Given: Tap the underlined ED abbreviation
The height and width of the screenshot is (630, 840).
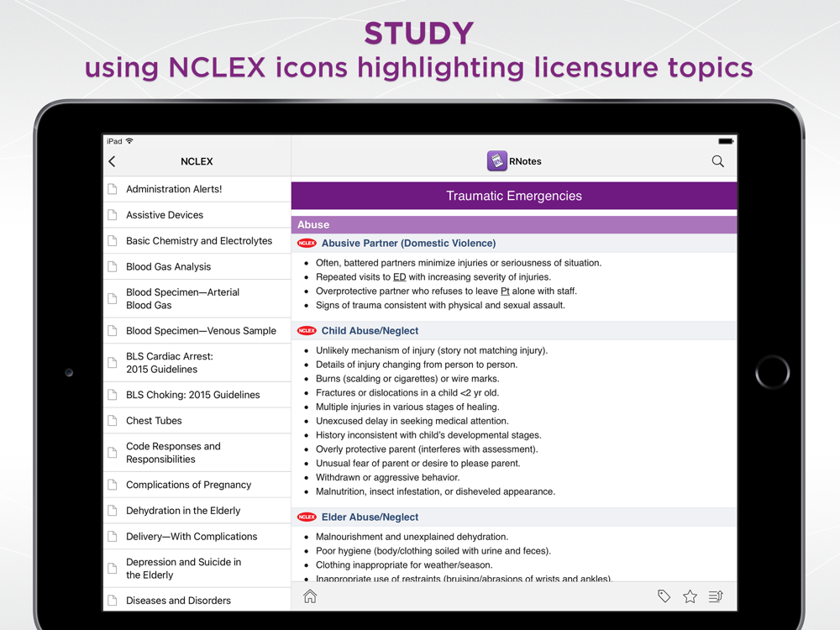Looking at the screenshot, I should (x=400, y=277).
